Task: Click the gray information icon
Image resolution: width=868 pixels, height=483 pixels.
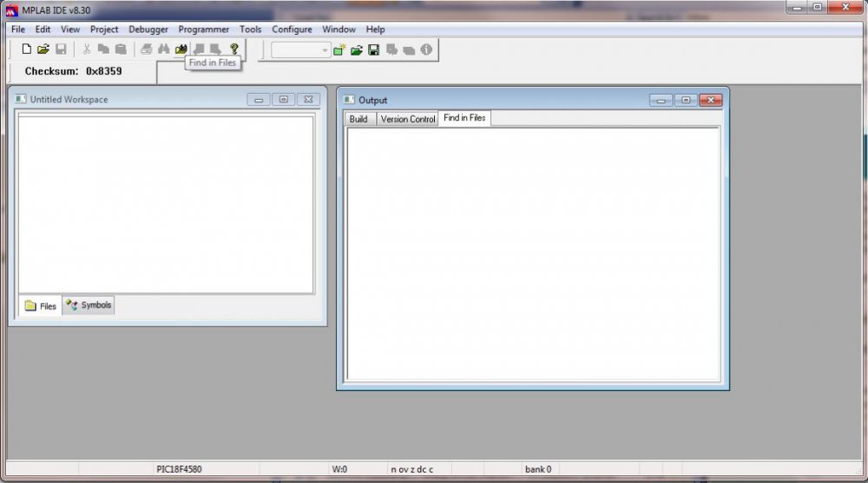Action: pos(426,50)
